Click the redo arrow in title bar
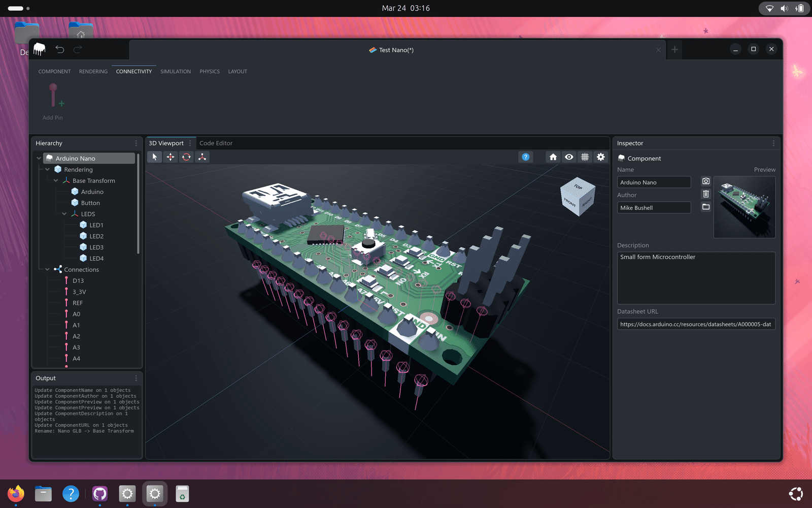The image size is (812, 508). click(78, 49)
